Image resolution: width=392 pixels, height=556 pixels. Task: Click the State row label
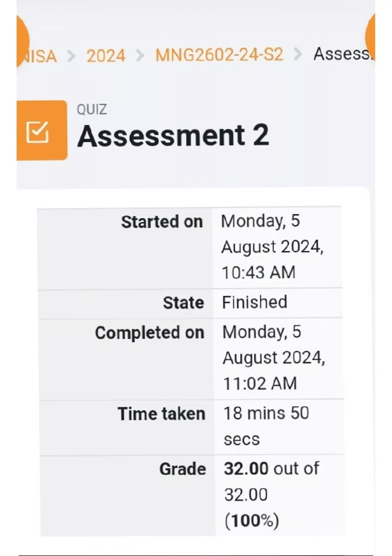183,303
